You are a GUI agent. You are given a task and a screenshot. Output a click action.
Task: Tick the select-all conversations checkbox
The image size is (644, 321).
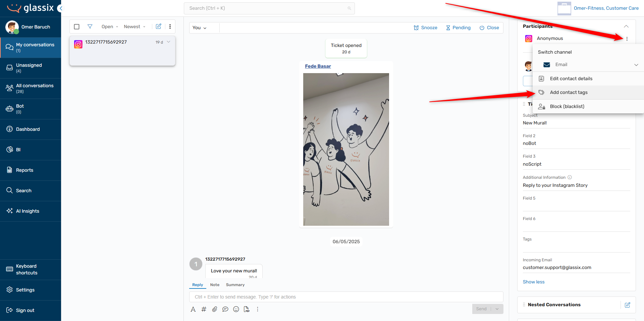76,26
